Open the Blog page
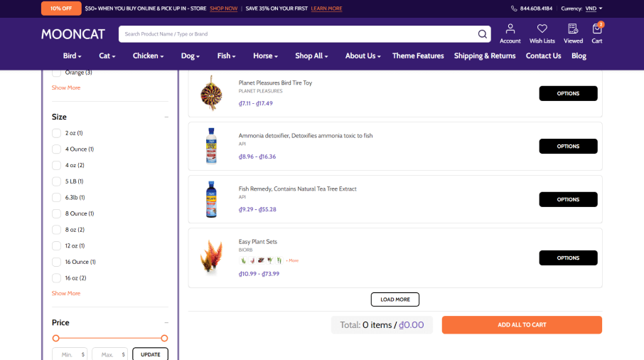 pyautogui.click(x=579, y=56)
